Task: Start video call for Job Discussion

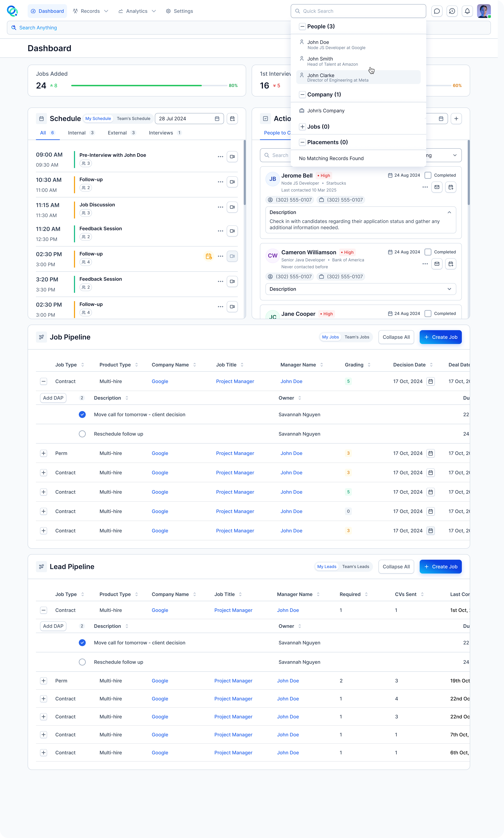Action: point(232,207)
